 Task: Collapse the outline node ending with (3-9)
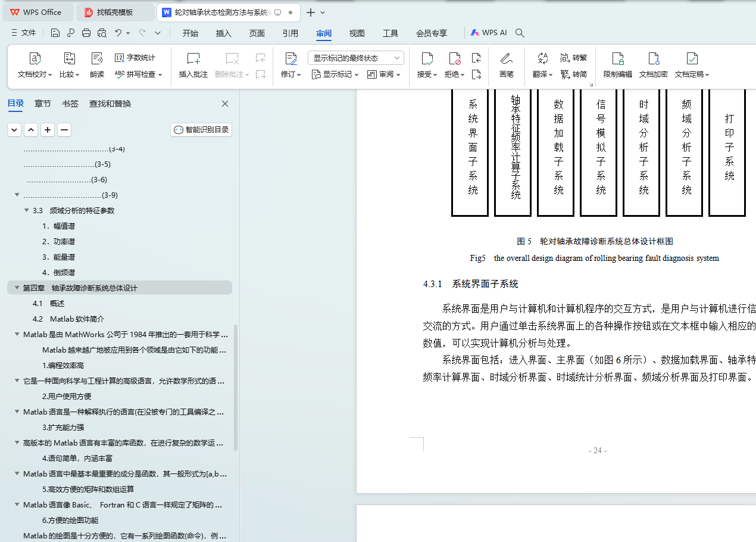tap(17, 195)
